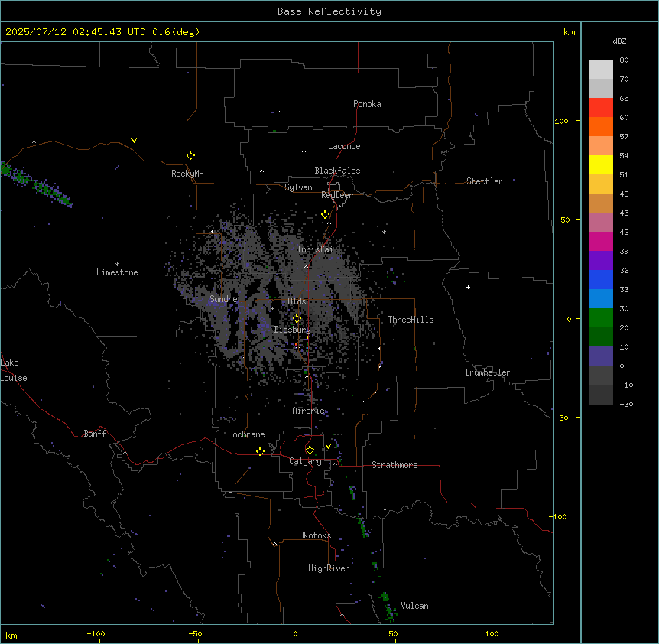Click the white plus marker north of Drumheller
The width and height of the screenshot is (659, 644).
pos(468,287)
